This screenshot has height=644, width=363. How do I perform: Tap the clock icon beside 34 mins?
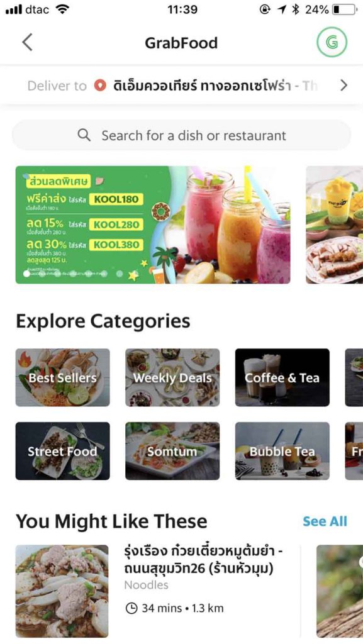tap(131, 608)
